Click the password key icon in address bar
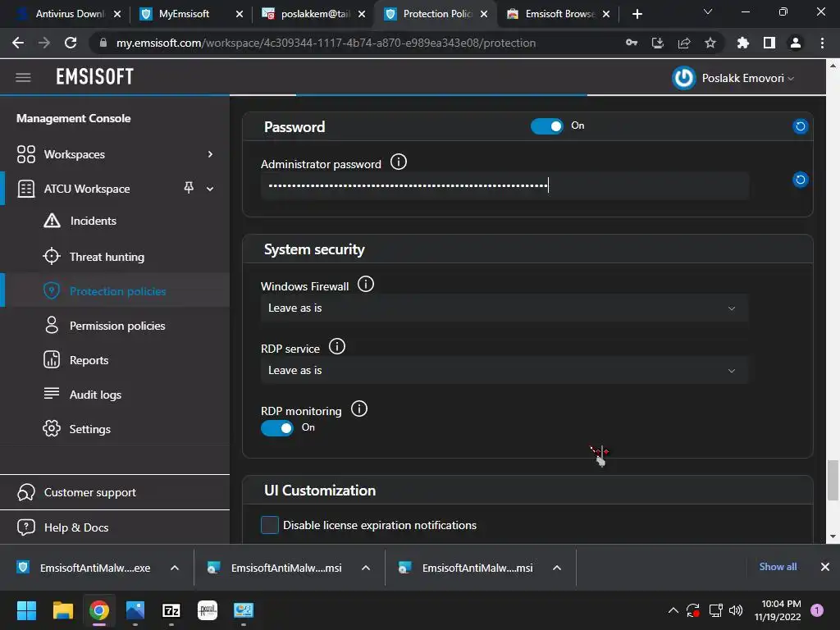Screen dimensions: 840x630 (632, 43)
